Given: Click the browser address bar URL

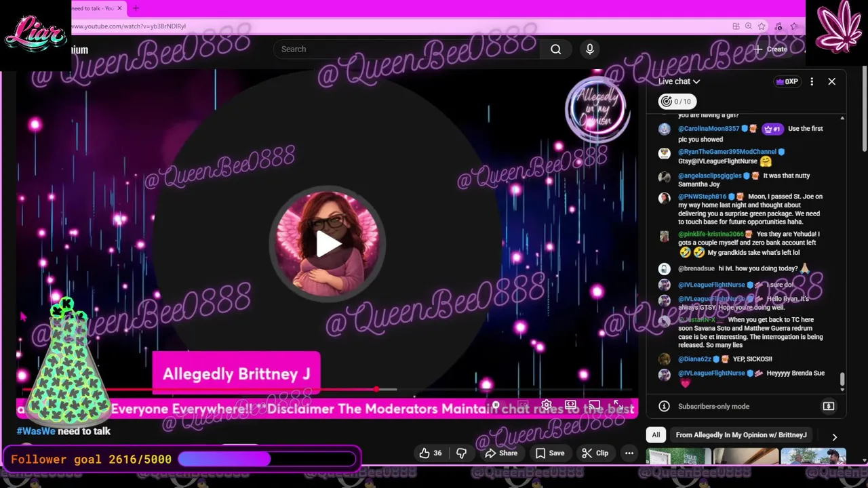Looking at the screenshot, I should tap(129, 26).
